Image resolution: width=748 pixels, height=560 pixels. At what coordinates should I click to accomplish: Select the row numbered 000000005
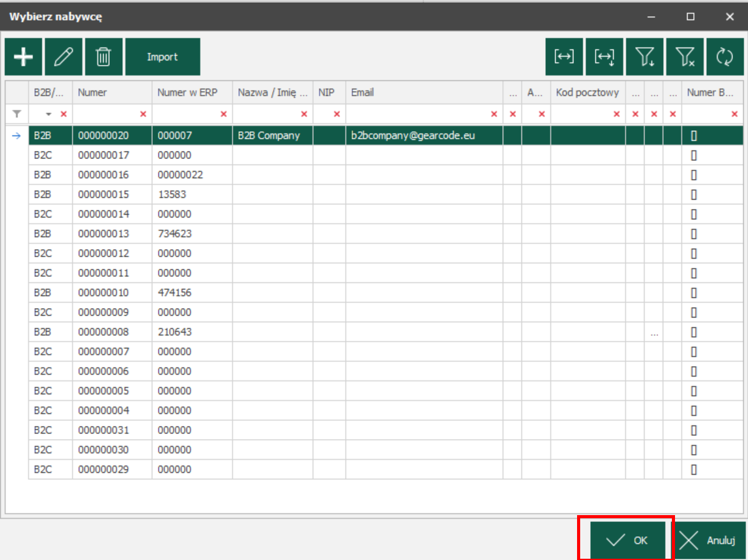[386, 390]
